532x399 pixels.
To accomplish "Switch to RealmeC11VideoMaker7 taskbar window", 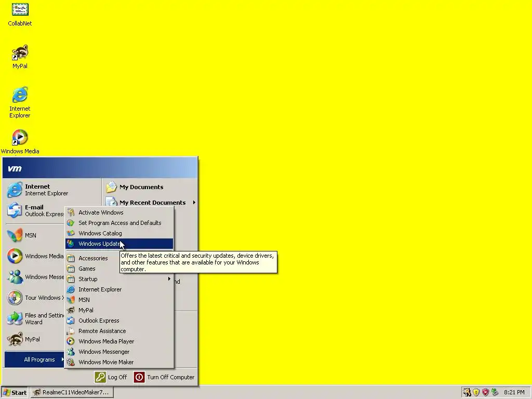I will pyautogui.click(x=72, y=392).
